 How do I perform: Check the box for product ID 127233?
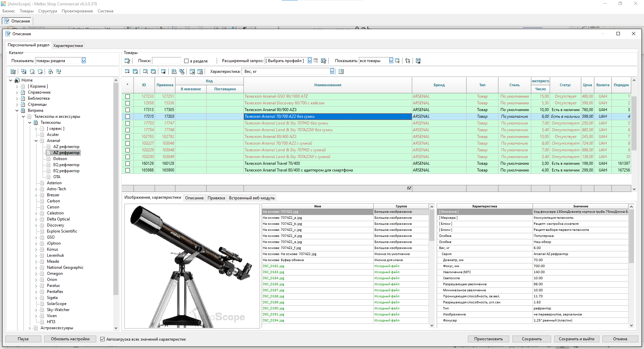coord(127,96)
